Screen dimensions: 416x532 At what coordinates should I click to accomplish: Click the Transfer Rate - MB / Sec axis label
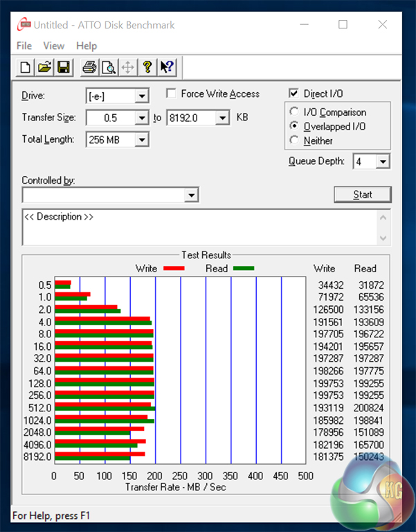pos(175,487)
